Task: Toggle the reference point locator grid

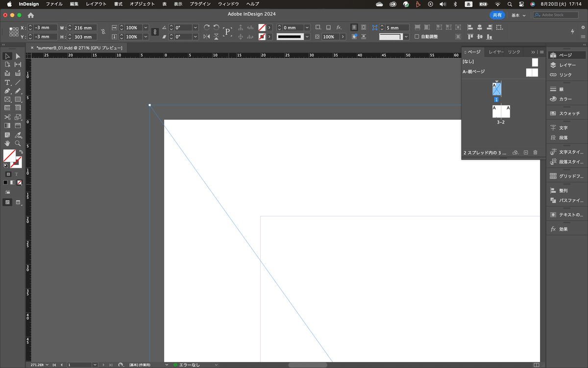Action: (14, 32)
